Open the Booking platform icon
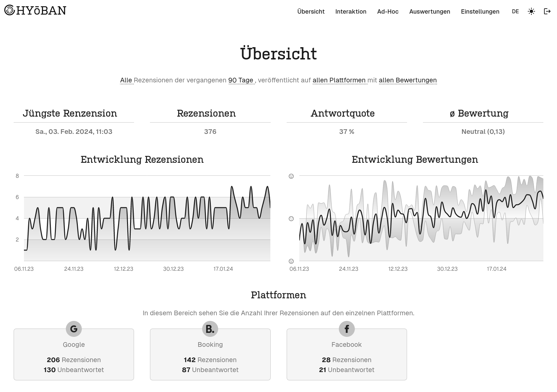The width and height of the screenshot is (557, 392). pos(210,329)
